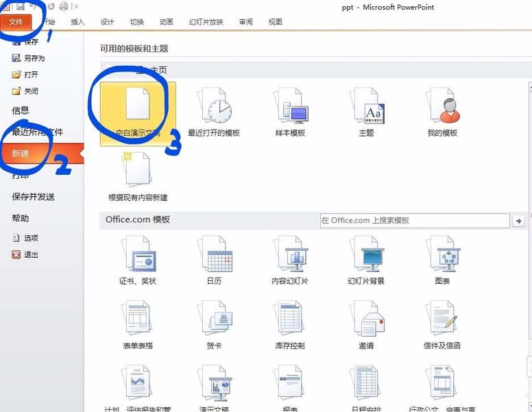Select 新建 in the File sidebar
Image resolution: width=532 pixels, height=412 pixels.
point(21,154)
